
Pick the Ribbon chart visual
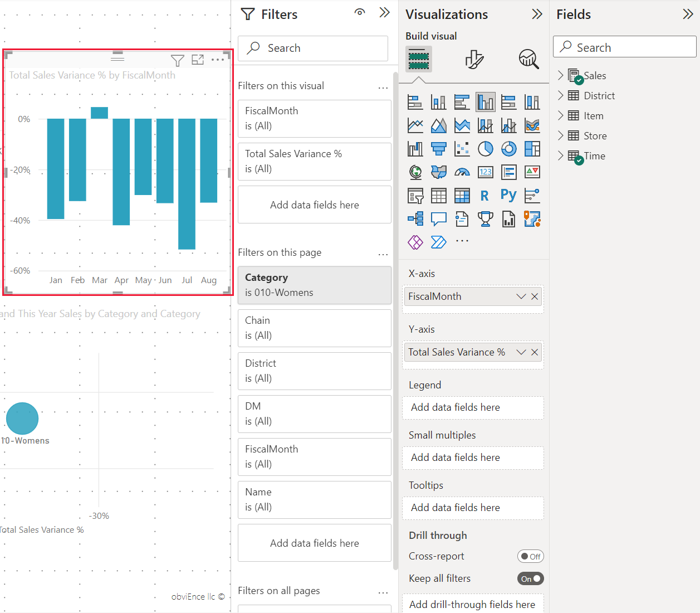point(532,125)
